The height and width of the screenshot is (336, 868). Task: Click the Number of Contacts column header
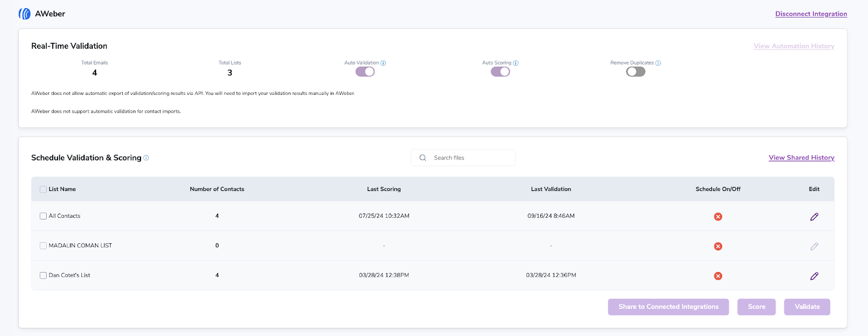pos(217,189)
